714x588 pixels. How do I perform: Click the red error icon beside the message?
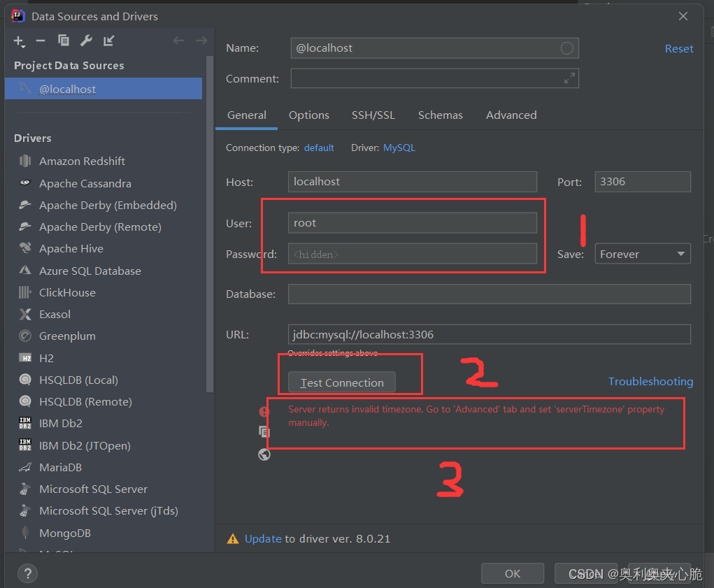tap(264, 412)
